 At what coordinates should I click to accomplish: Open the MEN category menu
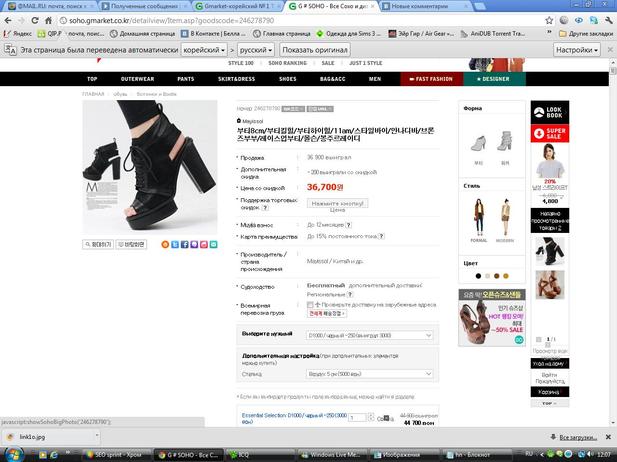point(375,79)
